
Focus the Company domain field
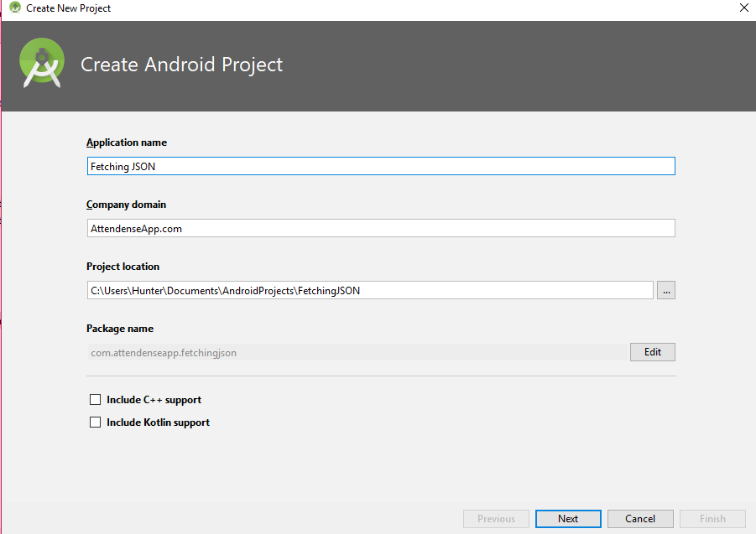point(381,228)
